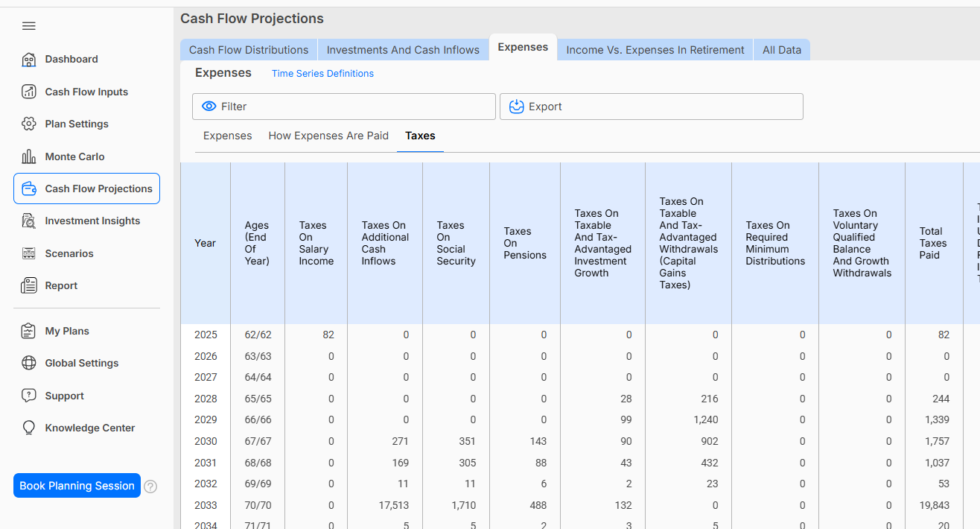Click the My Plans clipboard icon
The image size is (980, 529).
coord(29,331)
